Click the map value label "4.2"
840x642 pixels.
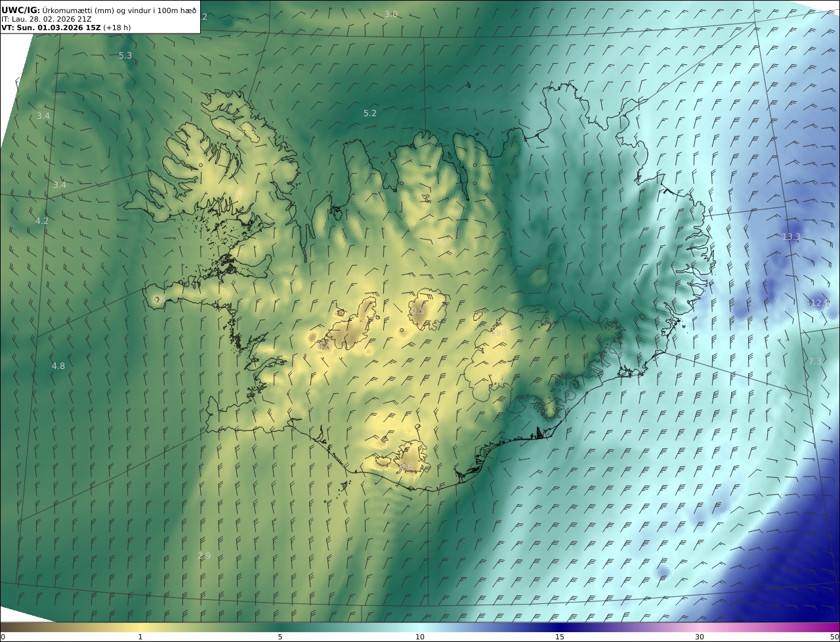pos(42,221)
